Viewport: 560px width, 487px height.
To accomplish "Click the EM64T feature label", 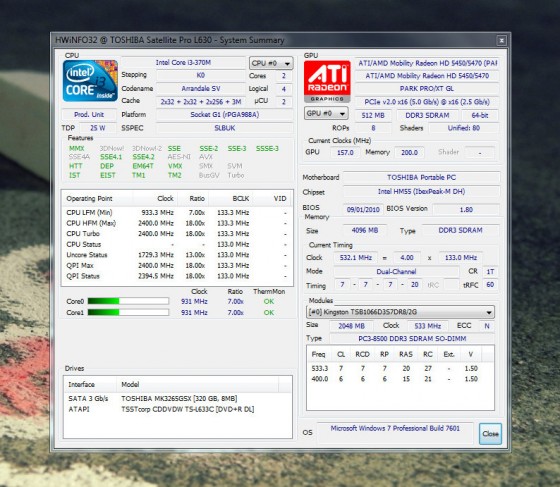I will pos(143,166).
